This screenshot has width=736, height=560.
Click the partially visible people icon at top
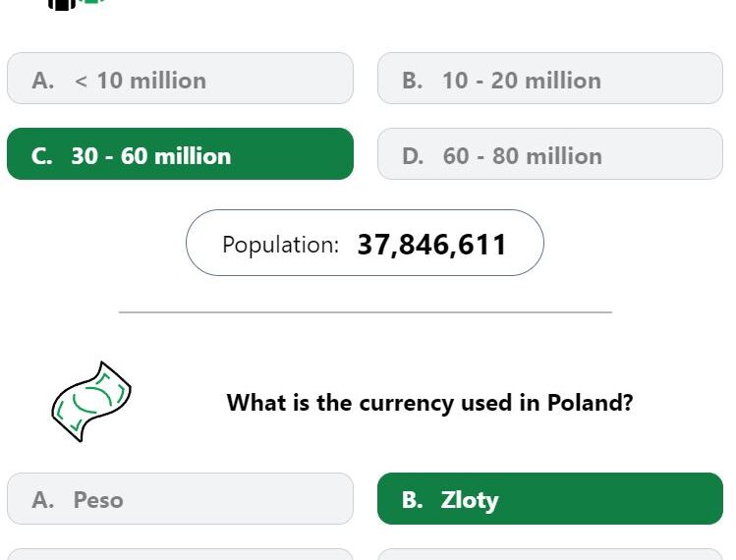point(76,4)
